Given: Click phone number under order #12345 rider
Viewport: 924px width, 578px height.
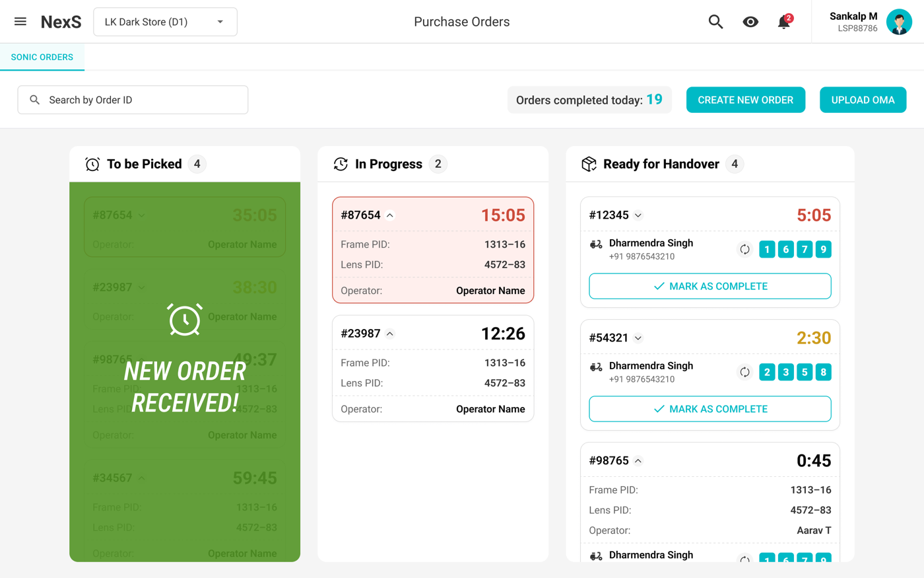Looking at the screenshot, I should click(x=642, y=256).
